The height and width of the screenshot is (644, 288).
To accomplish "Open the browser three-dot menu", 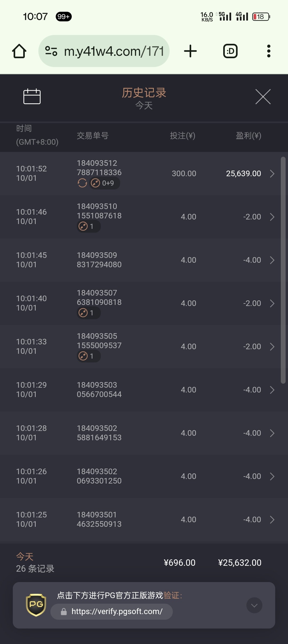I will (x=269, y=51).
